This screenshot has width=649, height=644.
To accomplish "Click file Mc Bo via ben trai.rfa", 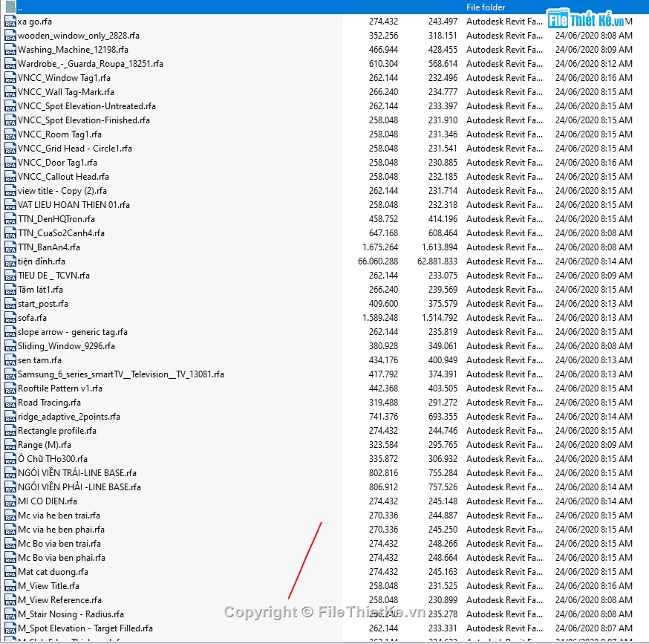I will coord(59,544).
